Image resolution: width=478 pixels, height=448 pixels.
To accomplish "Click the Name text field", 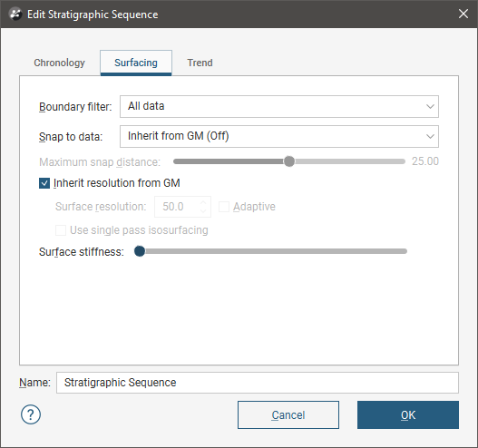I will point(258,383).
